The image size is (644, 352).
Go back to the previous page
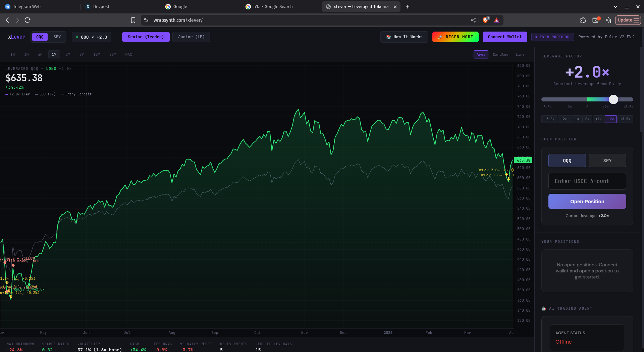point(7,20)
